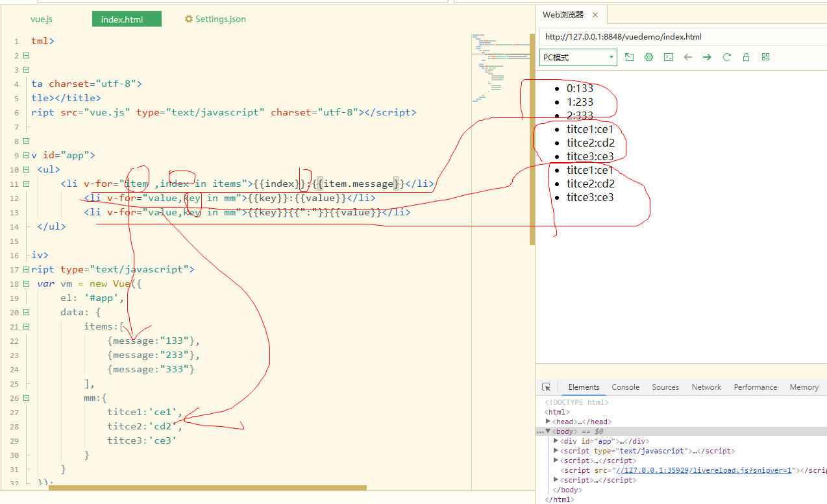Image resolution: width=827 pixels, height=504 pixels.
Task: Collapse the items array fold at line 21
Action: pyautogui.click(x=26, y=326)
